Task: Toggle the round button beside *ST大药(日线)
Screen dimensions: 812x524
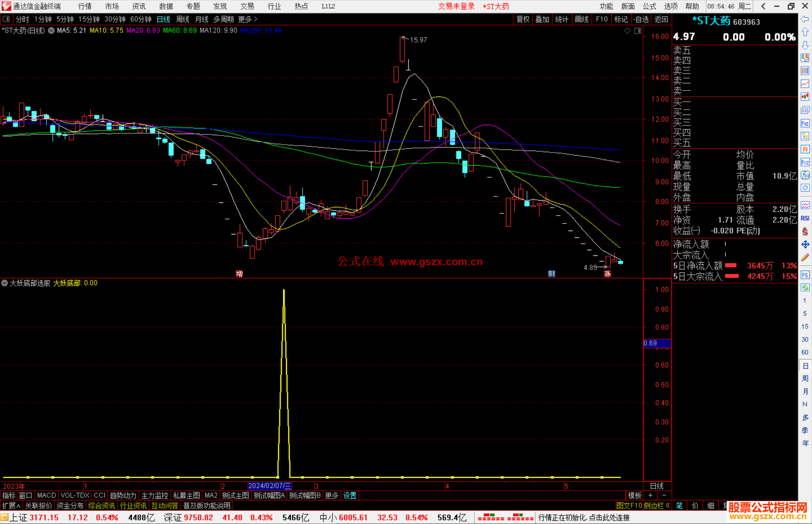Action: 51,30
